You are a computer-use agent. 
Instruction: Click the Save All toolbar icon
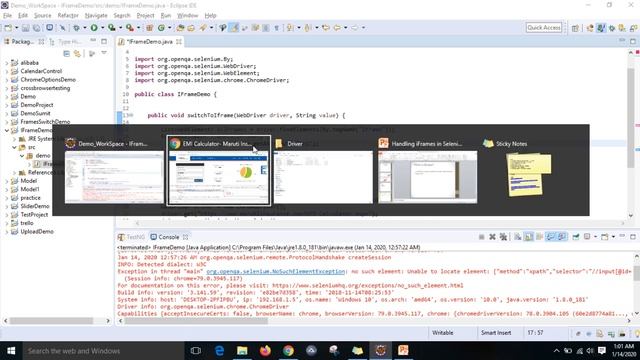pos(37,28)
